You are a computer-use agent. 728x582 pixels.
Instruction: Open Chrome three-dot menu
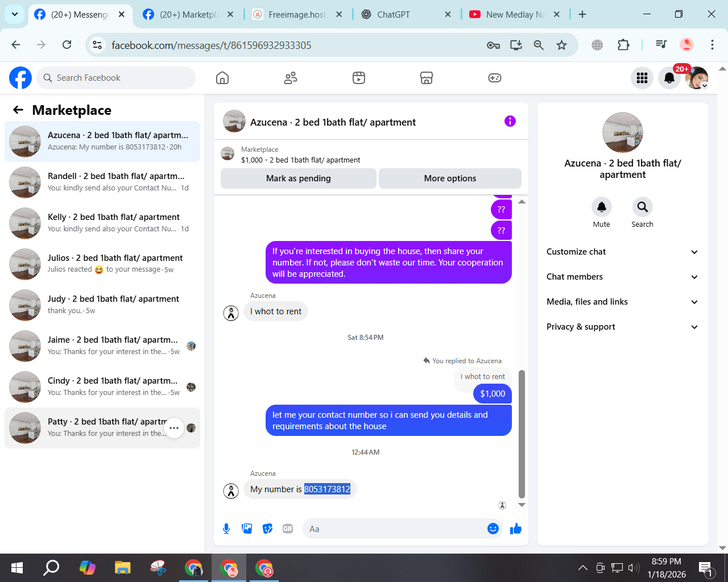[x=712, y=45]
